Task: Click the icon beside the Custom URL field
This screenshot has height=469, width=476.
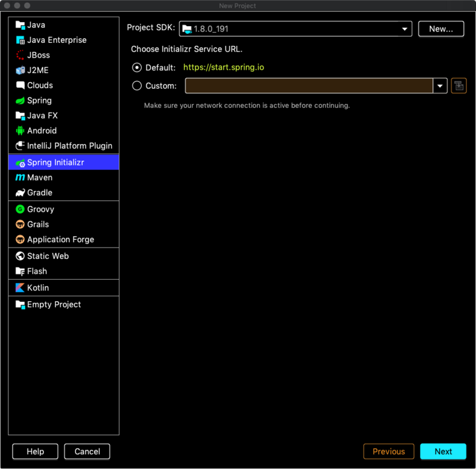Action: pyautogui.click(x=458, y=85)
